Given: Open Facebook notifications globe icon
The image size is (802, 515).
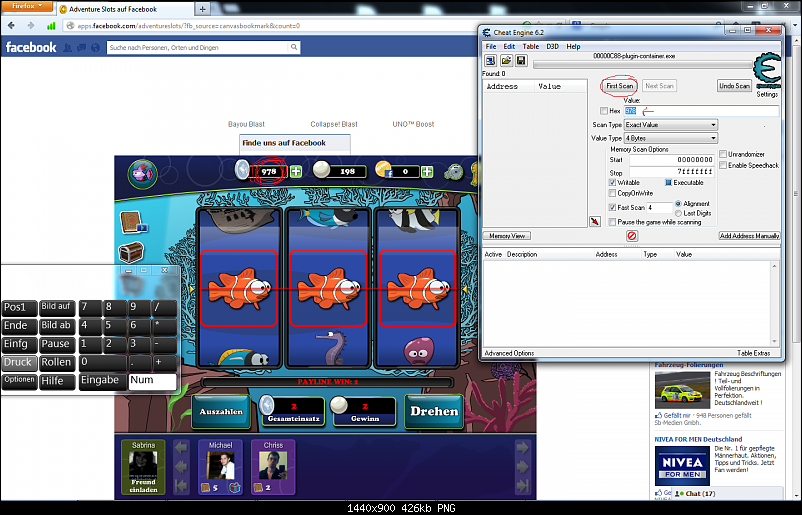Looking at the screenshot, I should tap(95, 48).
